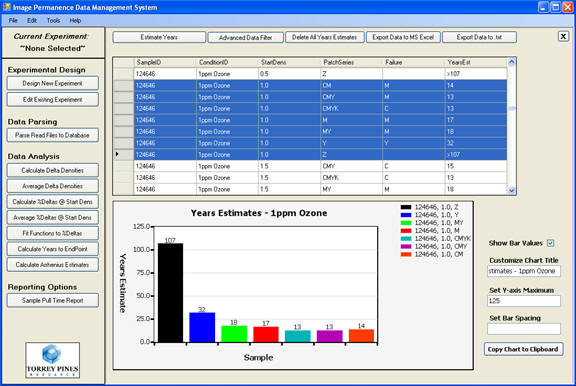Click the Estimate Years button

[159, 37]
